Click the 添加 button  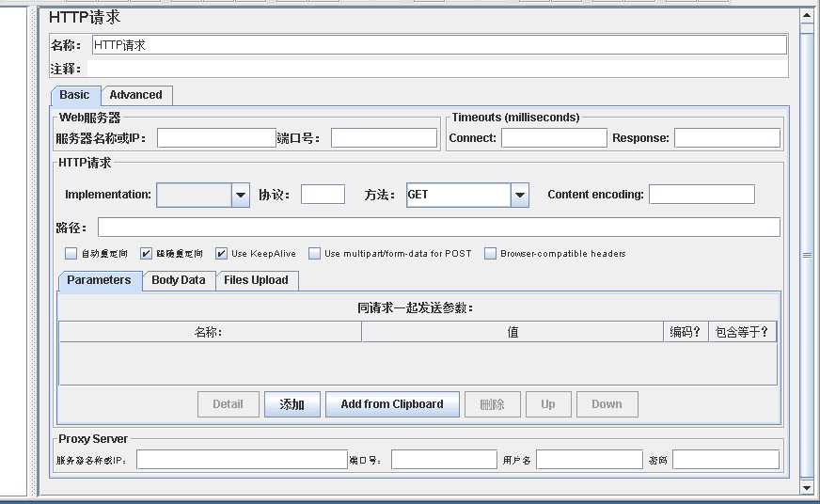coord(292,404)
